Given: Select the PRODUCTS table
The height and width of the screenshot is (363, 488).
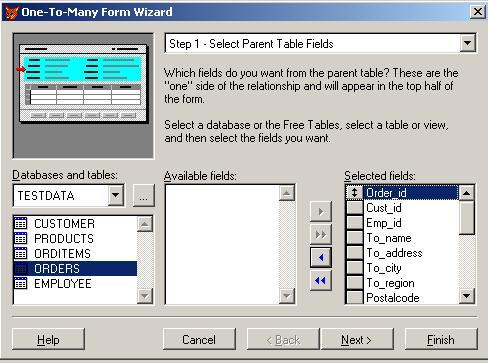Looking at the screenshot, I should [75, 238].
